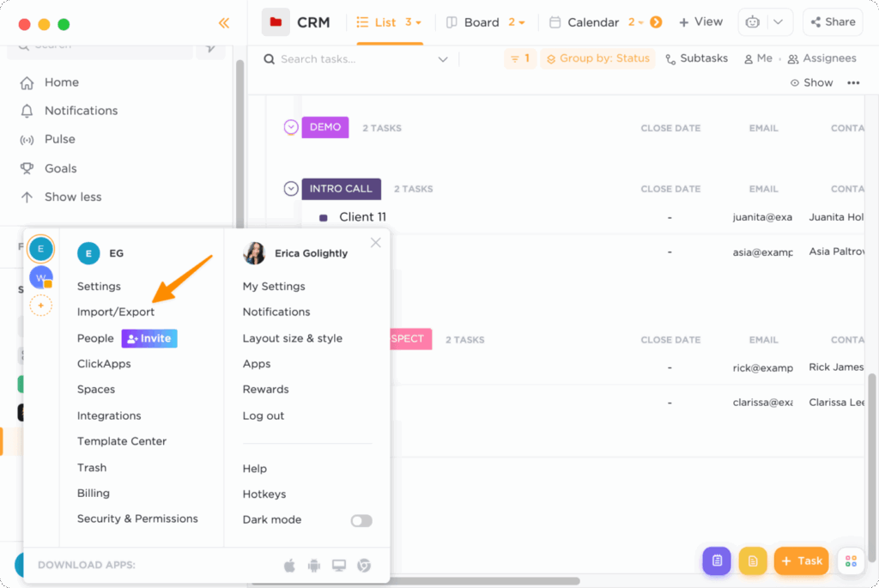The image size is (879, 588).
Task: Open Hotkeys menu item
Action: tap(264, 494)
